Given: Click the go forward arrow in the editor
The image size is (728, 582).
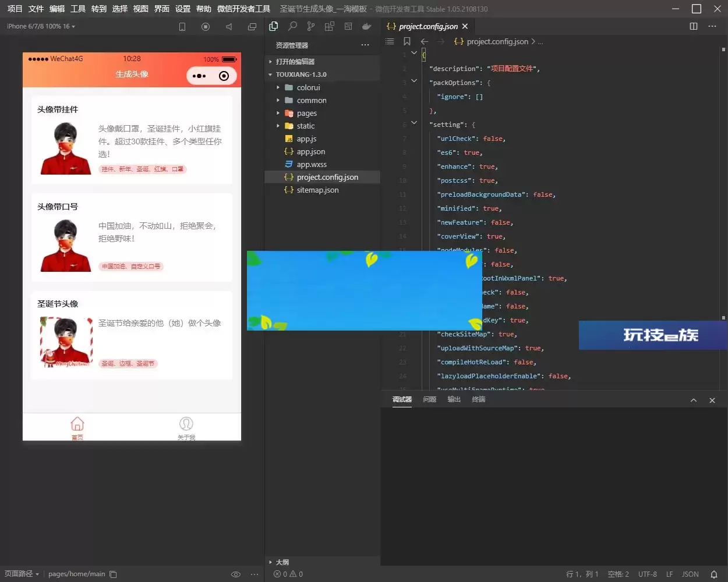Looking at the screenshot, I should (x=441, y=41).
